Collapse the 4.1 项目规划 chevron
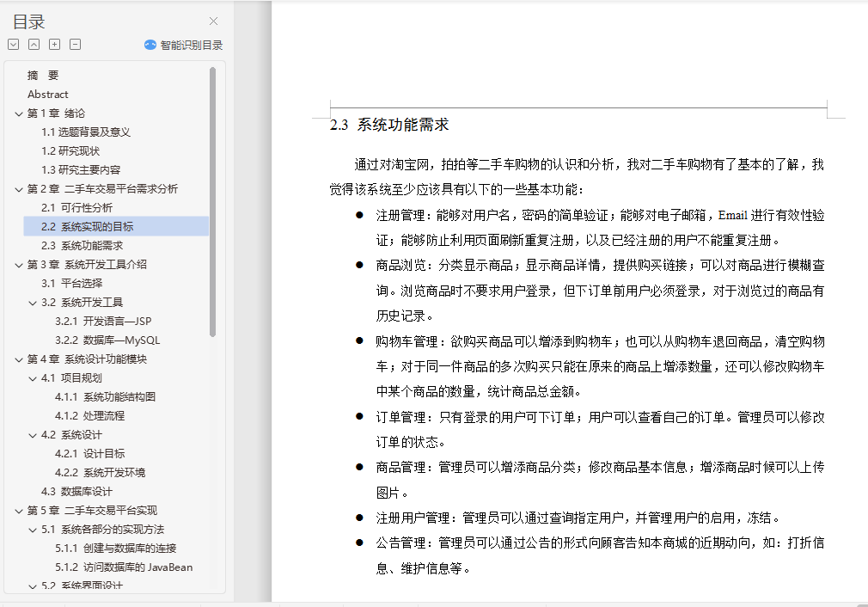This screenshot has width=868, height=607. click(x=33, y=379)
